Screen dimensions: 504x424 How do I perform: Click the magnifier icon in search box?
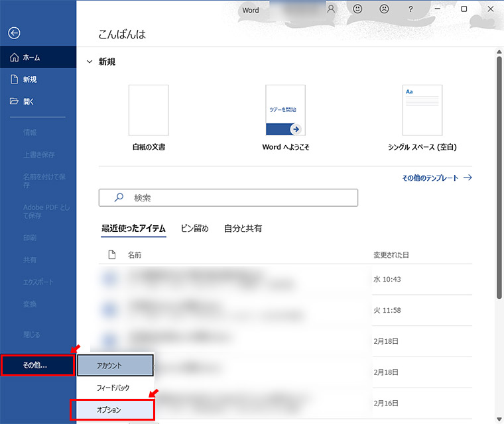click(119, 197)
